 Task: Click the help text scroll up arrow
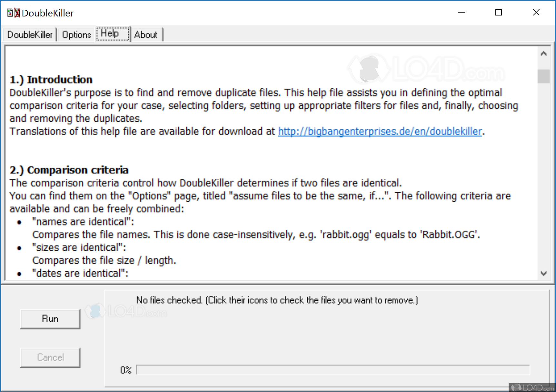pos(544,54)
